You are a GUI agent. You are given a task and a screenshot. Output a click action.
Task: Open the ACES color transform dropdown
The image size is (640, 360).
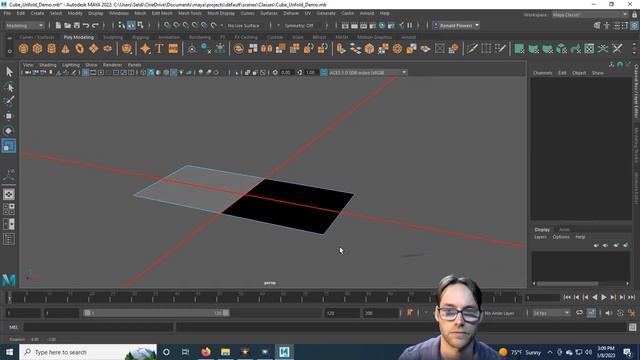click(x=368, y=73)
